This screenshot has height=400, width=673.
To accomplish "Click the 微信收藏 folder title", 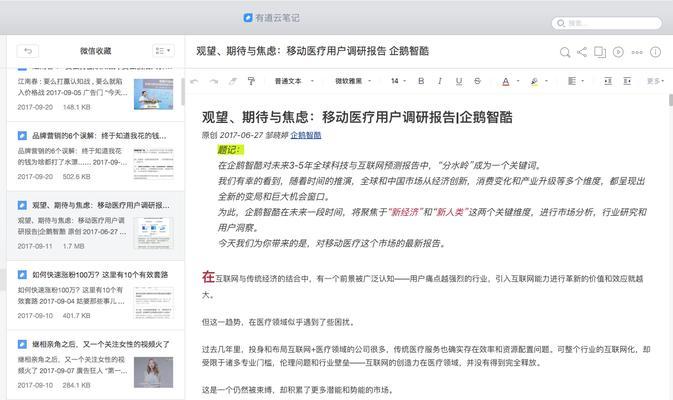I will 95,51.
